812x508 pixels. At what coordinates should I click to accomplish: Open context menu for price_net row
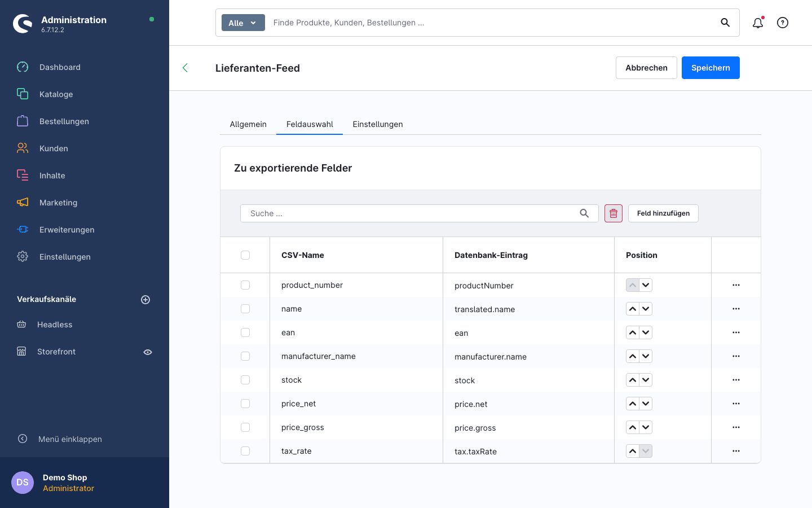click(x=736, y=404)
